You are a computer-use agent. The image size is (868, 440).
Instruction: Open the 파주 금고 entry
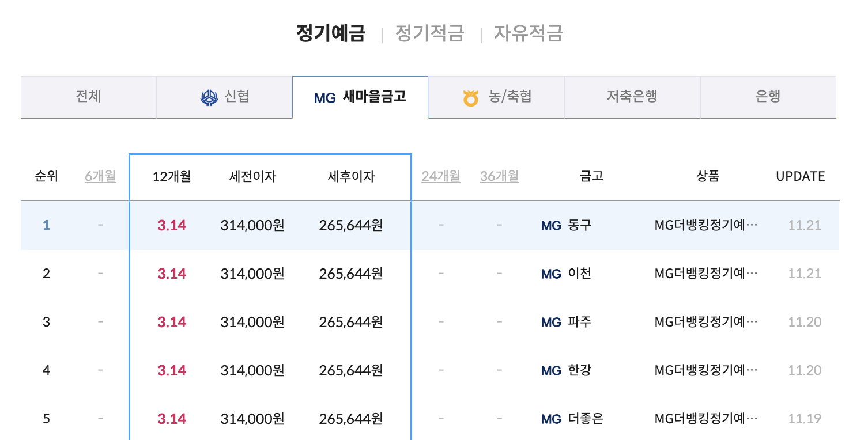(x=580, y=322)
